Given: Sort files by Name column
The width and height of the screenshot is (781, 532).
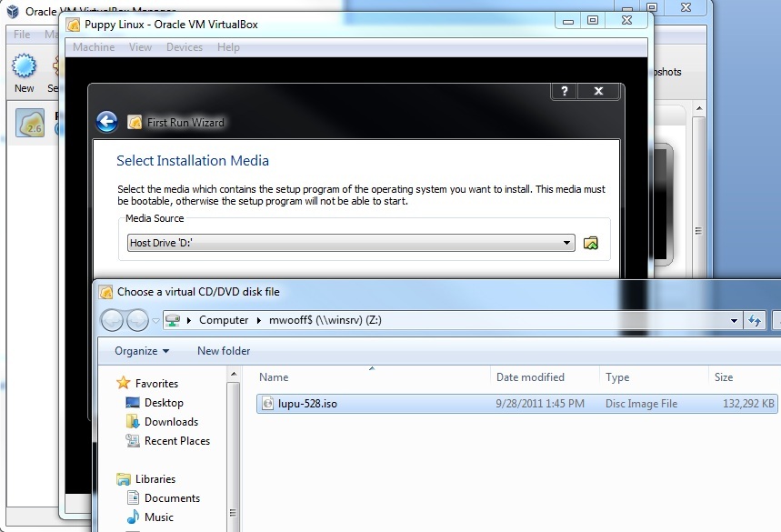Looking at the screenshot, I should (274, 377).
